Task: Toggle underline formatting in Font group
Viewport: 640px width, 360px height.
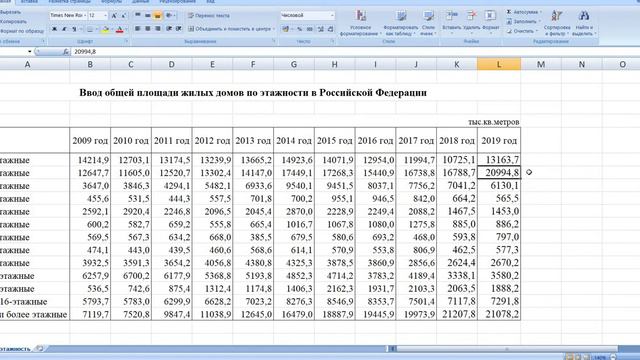Action: pos(74,29)
